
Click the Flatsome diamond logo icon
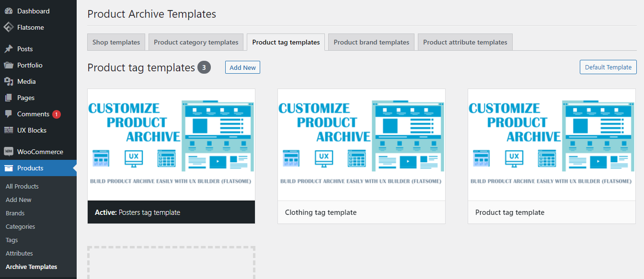tap(9, 27)
